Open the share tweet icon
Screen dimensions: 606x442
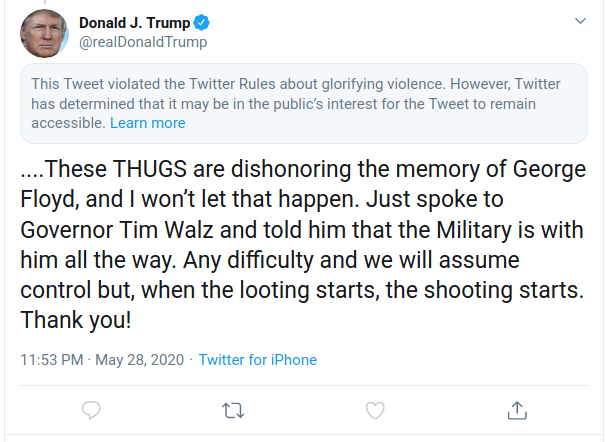pyautogui.click(x=517, y=410)
